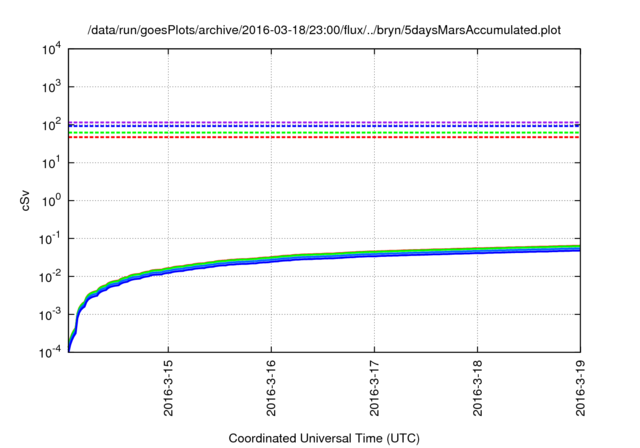Image resolution: width=640 pixels, height=448 pixels.
Task: Click the 10^-1 y-axis label
Action: coord(49,239)
